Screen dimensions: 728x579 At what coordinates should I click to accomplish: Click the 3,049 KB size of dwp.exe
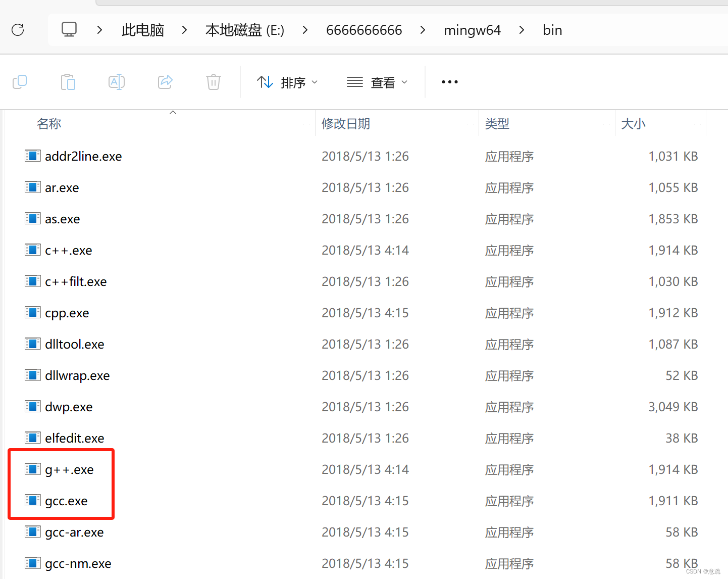[x=673, y=407]
